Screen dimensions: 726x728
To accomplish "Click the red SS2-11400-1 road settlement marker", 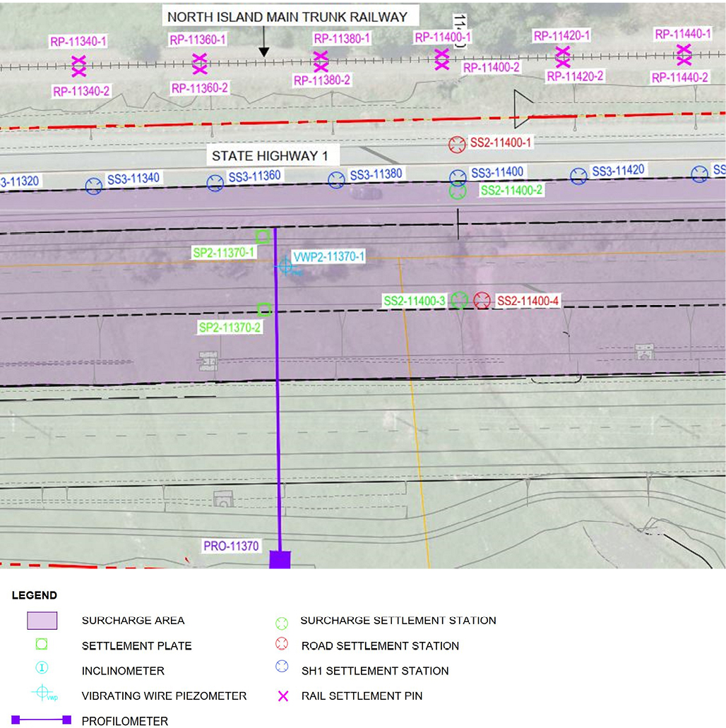I will [x=457, y=144].
